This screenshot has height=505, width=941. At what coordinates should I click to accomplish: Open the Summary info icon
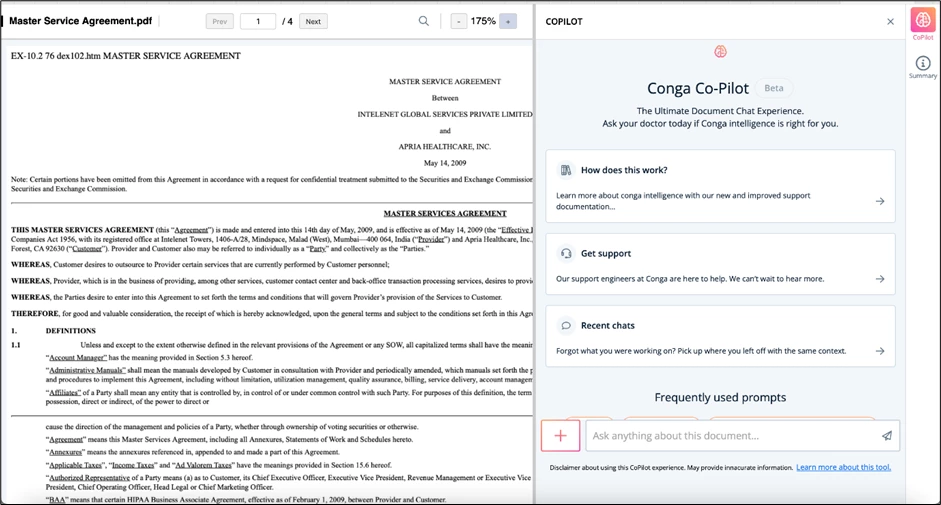pyautogui.click(x=923, y=66)
